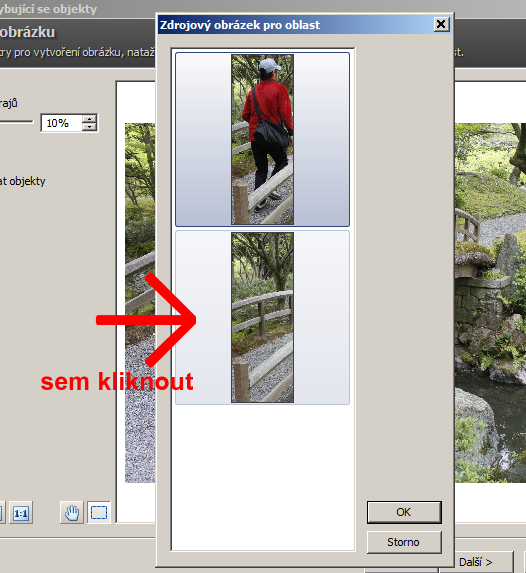
Task: Increase the 10% value with up arrow
Action: [89, 119]
